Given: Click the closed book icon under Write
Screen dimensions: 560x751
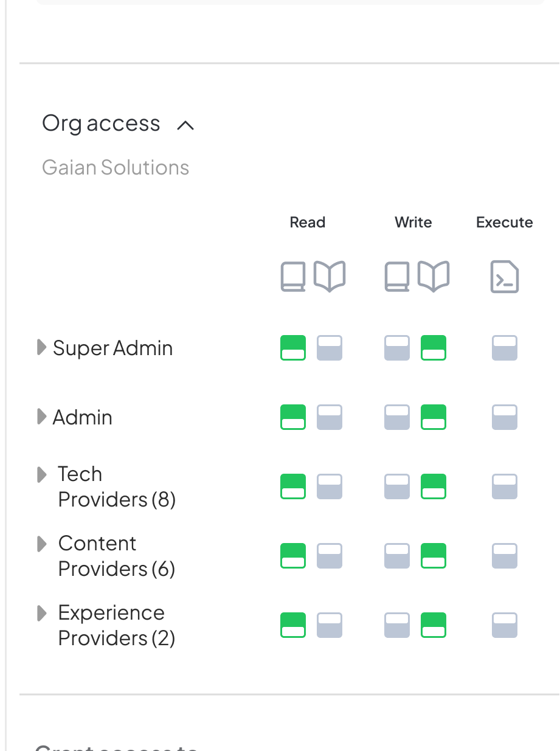Looking at the screenshot, I should 397,277.
